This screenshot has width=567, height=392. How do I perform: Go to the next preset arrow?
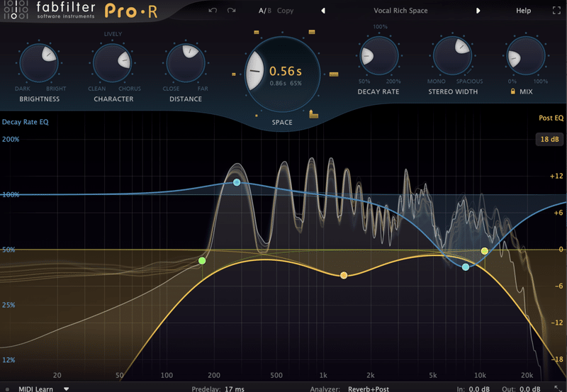click(478, 11)
